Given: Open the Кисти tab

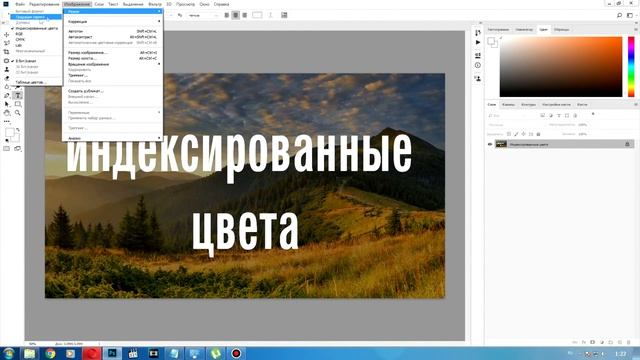Looking at the screenshot, I should click(582, 104).
